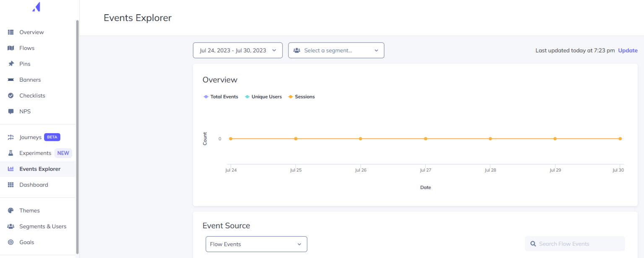The image size is (644, 258).
Task: Hide the Sessions series via its legend
Action: [301, 96]
